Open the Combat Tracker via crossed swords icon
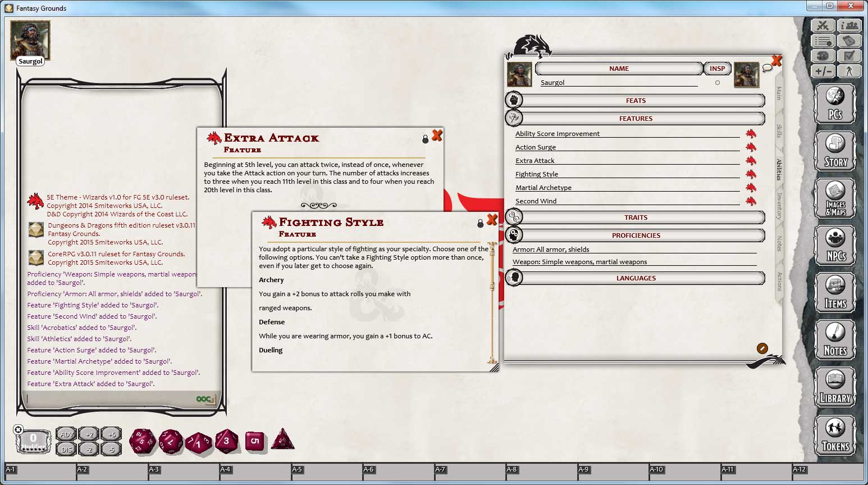Screen dimensions: 868x485 [x=823, y=25]
